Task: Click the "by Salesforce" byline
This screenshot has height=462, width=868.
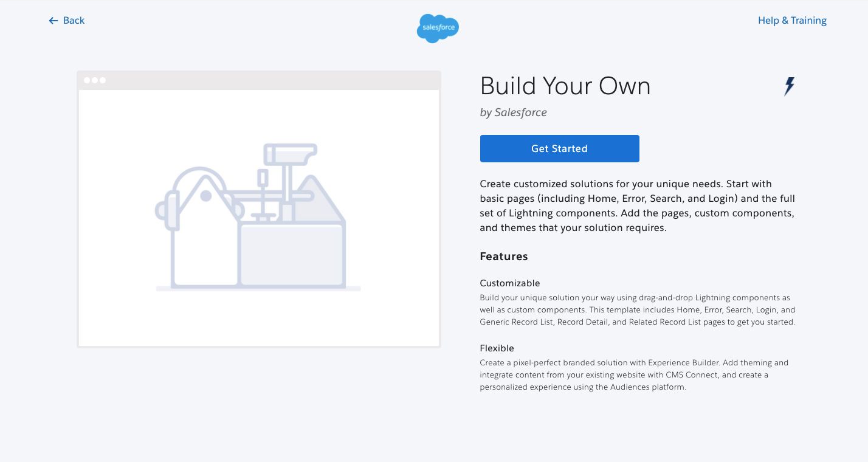Action: [x=513, y=112]
